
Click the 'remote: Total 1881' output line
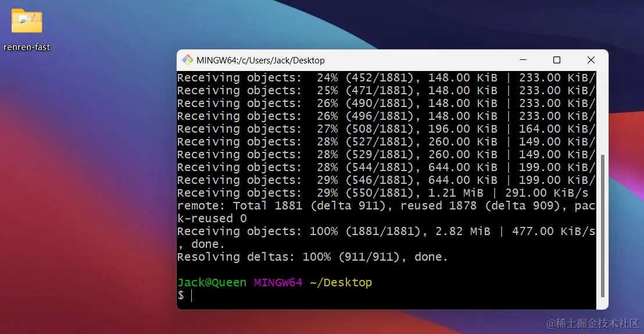[386, 205]
